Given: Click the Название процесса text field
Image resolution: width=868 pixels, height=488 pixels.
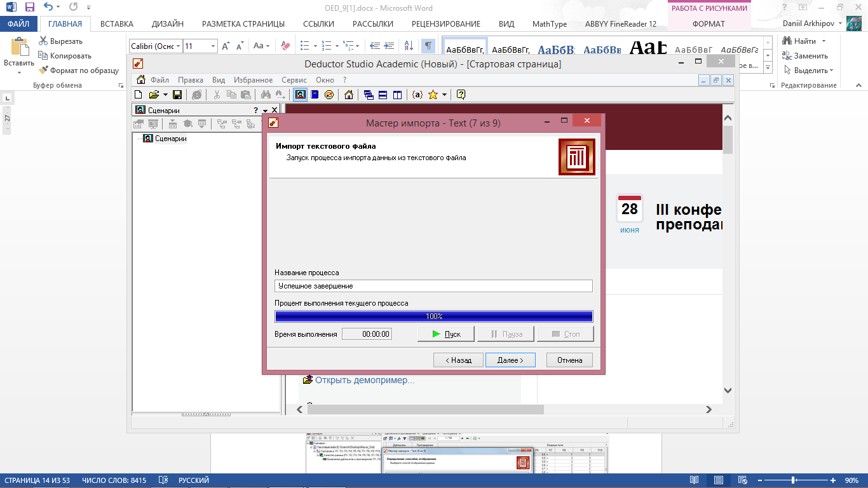Looking at the screenshot, I should coord(433,286).
